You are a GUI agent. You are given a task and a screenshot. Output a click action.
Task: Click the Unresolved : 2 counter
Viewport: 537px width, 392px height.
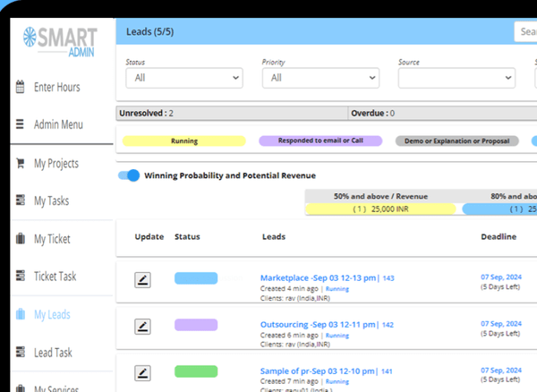[x=146, y=114]
